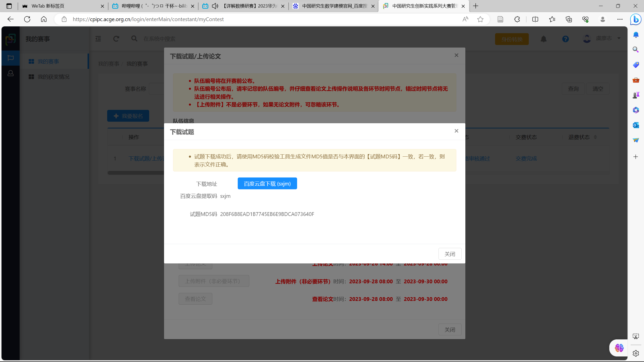
Task: Open a new browser tab
Action: 475,6
